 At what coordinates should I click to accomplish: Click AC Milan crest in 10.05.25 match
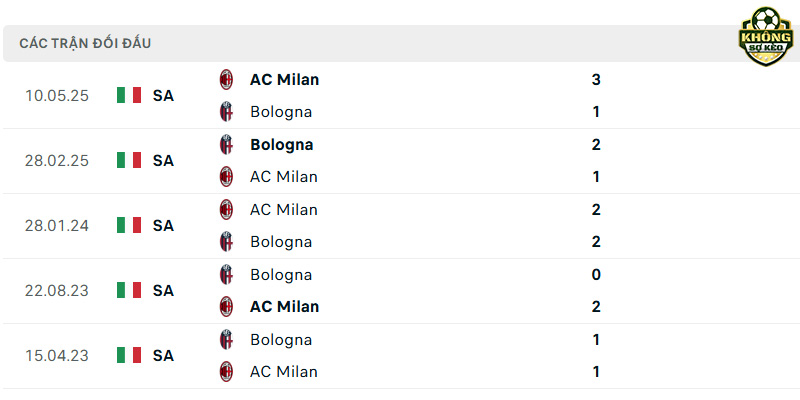point(226,80)
